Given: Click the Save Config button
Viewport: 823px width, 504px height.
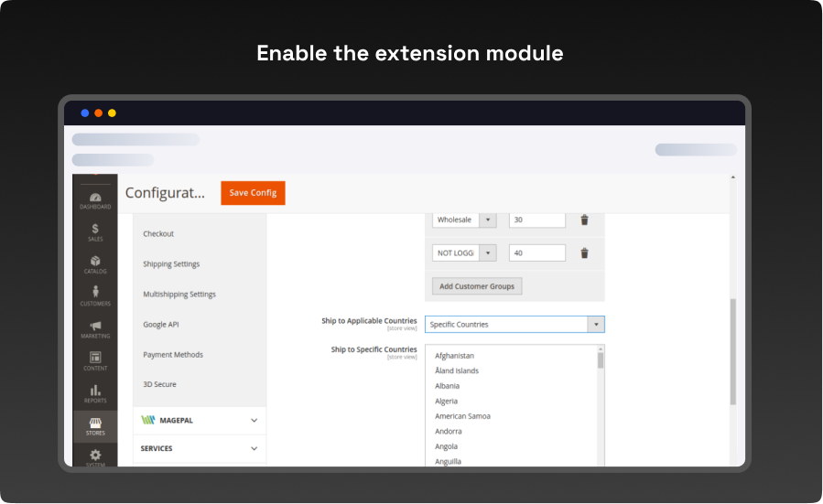Looking at the screenshot, I should click(253, 193).
